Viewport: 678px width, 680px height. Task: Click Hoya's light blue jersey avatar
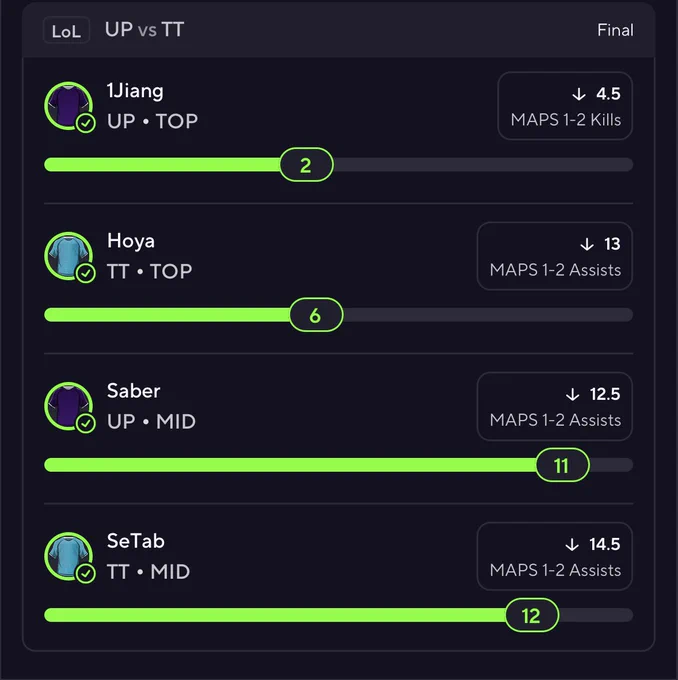68,256
